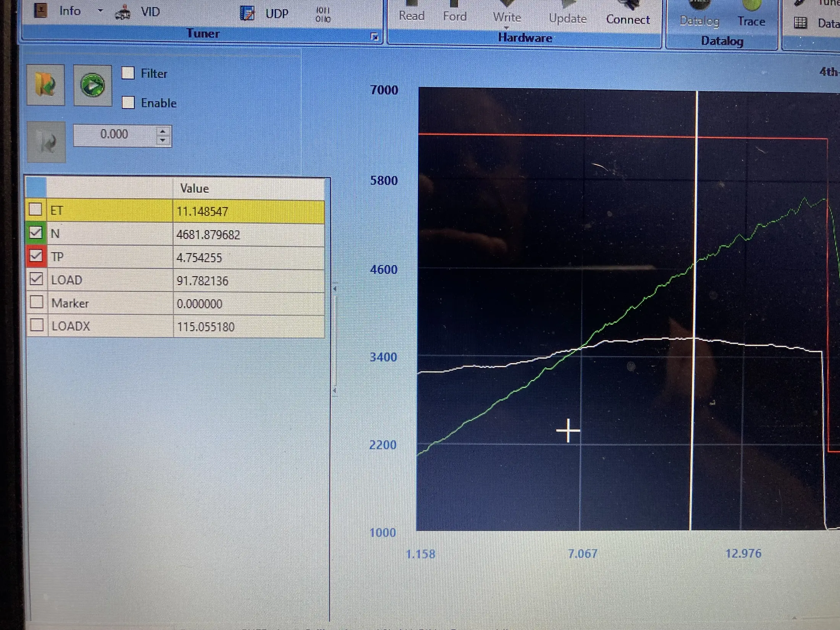The height and width of the screenshot is (630, 840).
Task: Select the LOADX value 115.055180
Action: tap(206, 327)
